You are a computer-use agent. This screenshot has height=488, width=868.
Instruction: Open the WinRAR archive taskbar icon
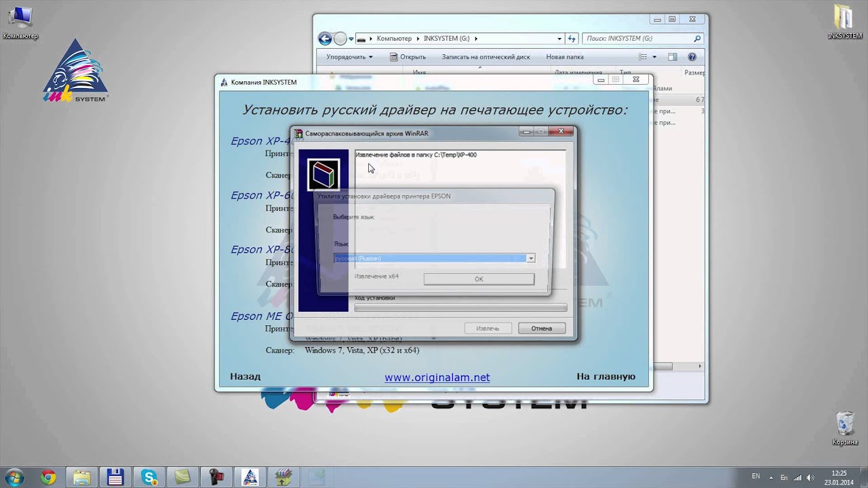[283, 477]
